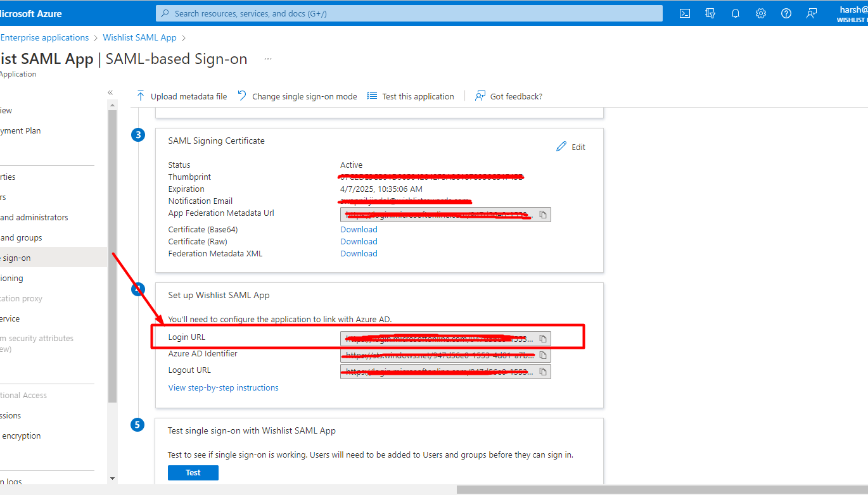Open the user account menu harsh@
This screenshot has height=495, width=868.
tap(852, 13)
